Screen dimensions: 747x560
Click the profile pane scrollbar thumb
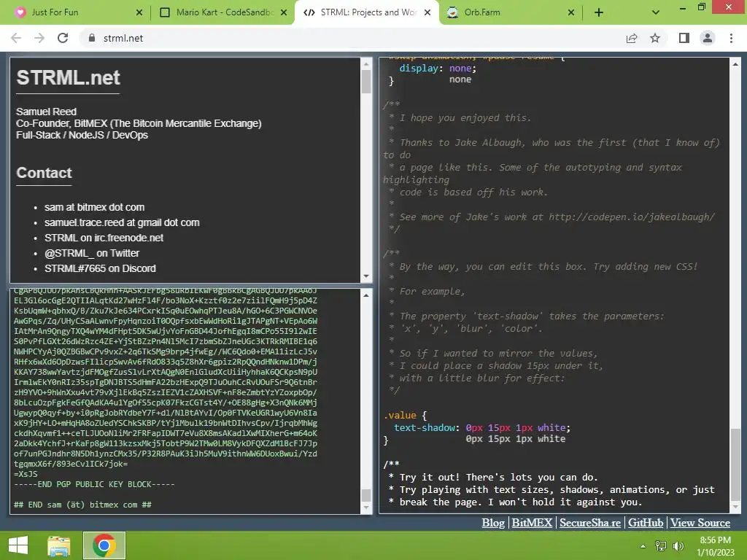pyautogui.click(x=366, y=82)
